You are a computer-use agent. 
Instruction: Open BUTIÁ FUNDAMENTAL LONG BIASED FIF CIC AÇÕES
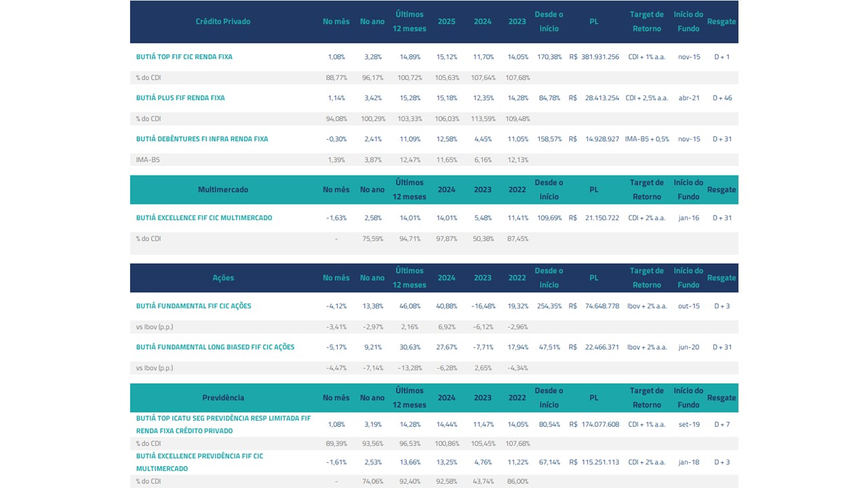tap(215, 347)
